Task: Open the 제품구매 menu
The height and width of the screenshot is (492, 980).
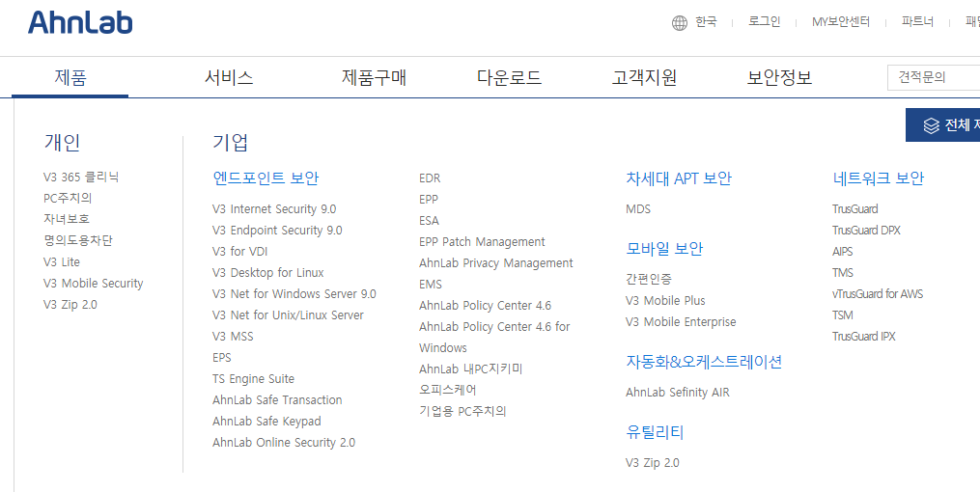Action: [x=374, y=77]
